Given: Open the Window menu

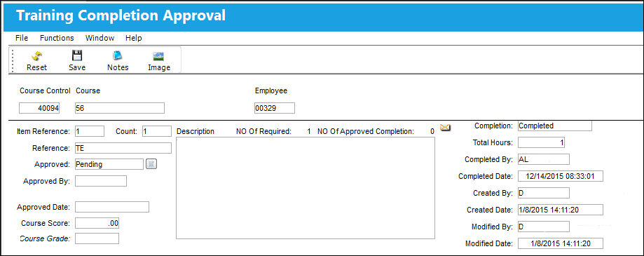Looking at the screenshot, I should pyautogui.click(x=100, y=38).
